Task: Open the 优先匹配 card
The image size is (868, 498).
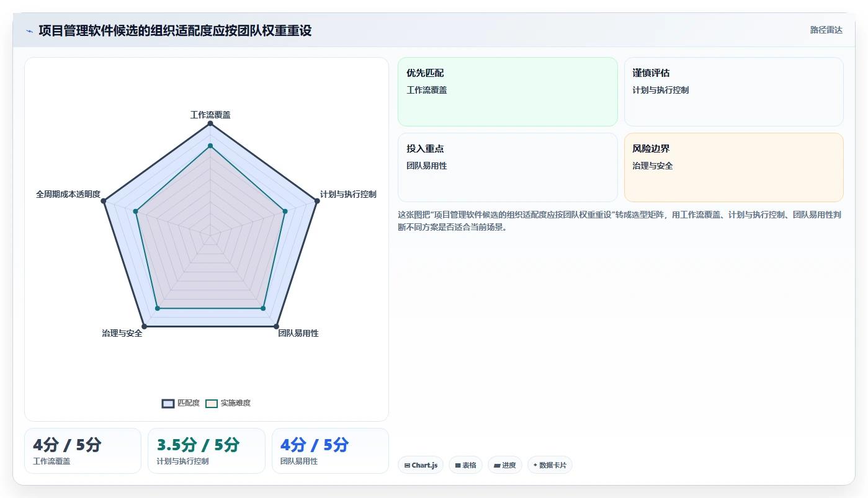Action: (x=508, y=92)
